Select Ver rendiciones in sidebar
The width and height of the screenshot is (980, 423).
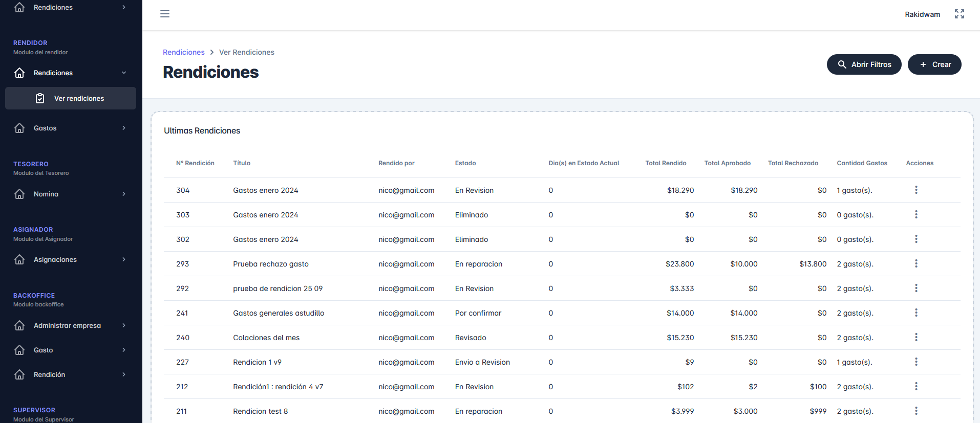click(79, 98)
